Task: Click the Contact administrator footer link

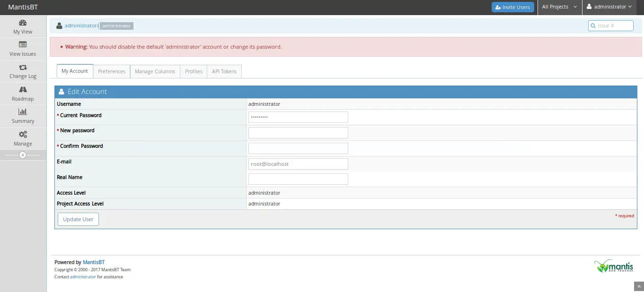Action: coord(83,277)
